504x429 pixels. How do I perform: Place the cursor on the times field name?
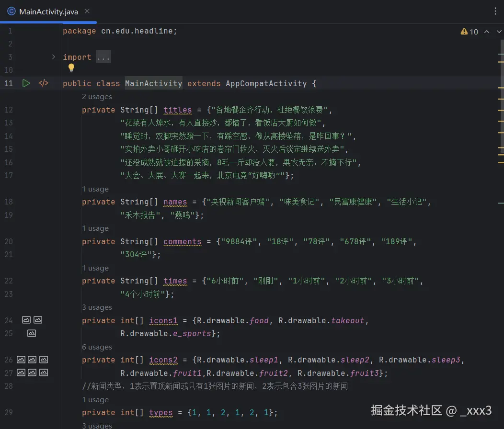[175, 281]
